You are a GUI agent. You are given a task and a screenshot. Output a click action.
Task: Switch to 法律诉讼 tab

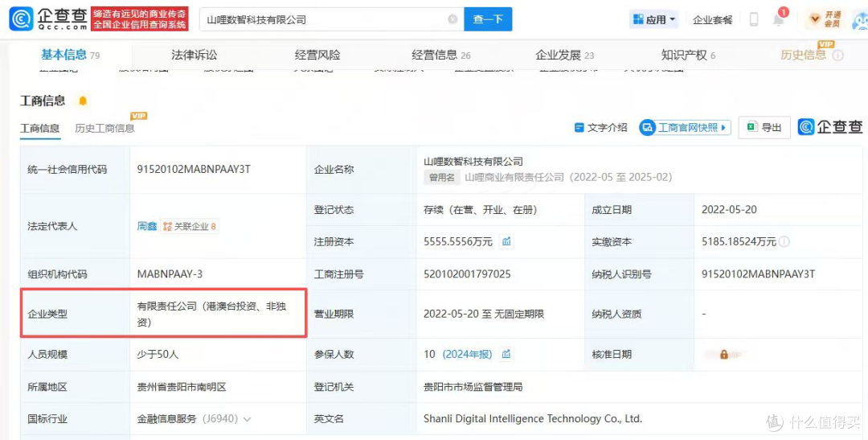tap(194, 55)
